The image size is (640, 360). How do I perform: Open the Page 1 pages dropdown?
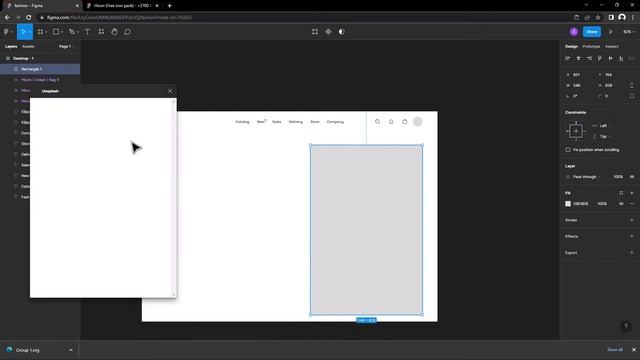[66, 47]
